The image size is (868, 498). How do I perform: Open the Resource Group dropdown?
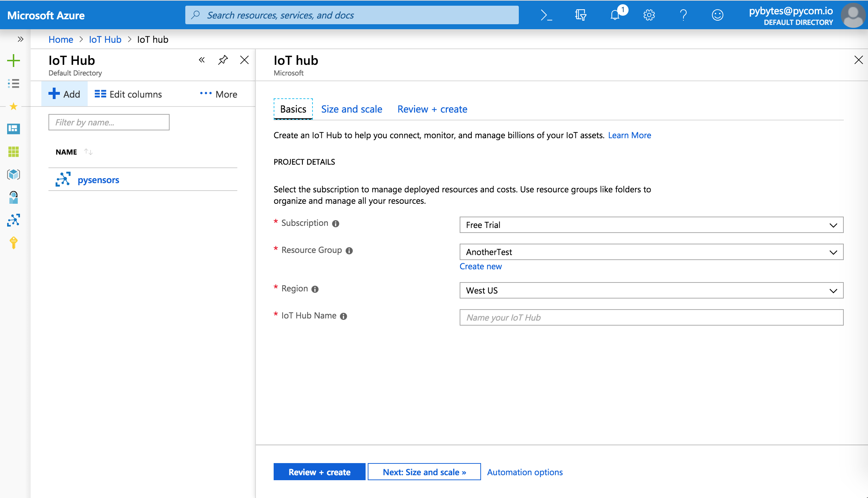click(x=651, y=252)
